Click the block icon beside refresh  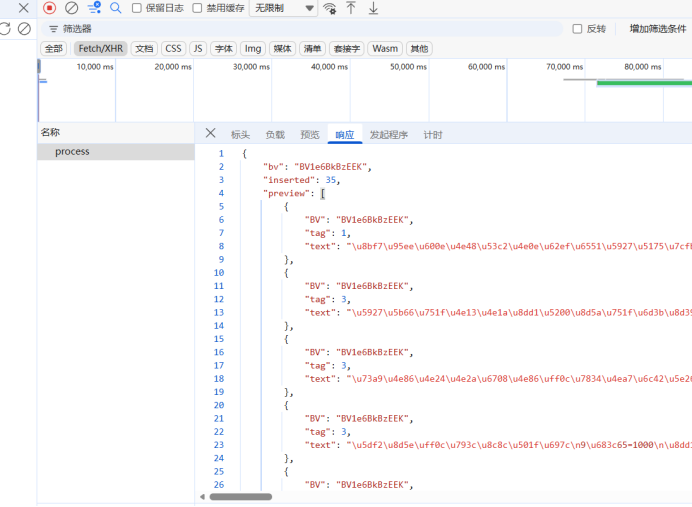(24, 29)
